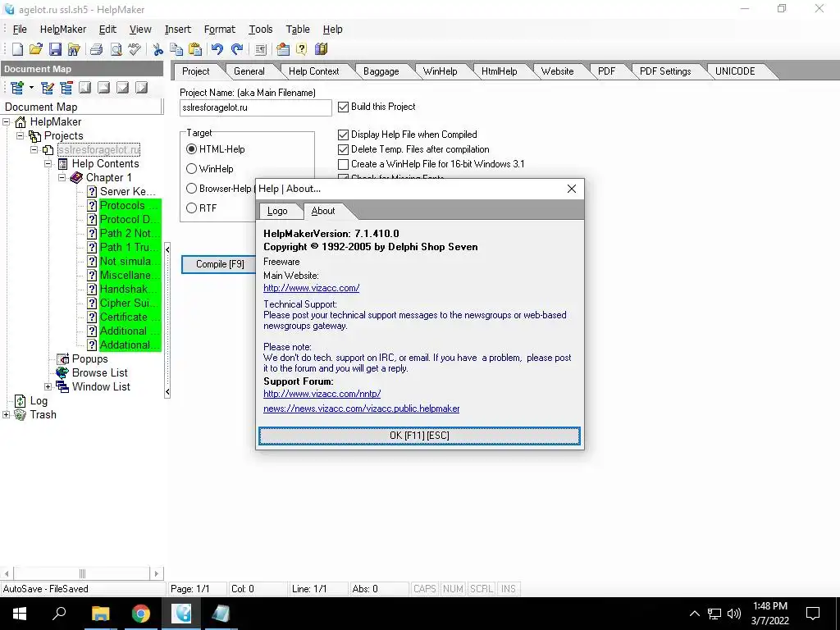
Task: Open the Windows Start menu
Action: (x=20, y=614)
